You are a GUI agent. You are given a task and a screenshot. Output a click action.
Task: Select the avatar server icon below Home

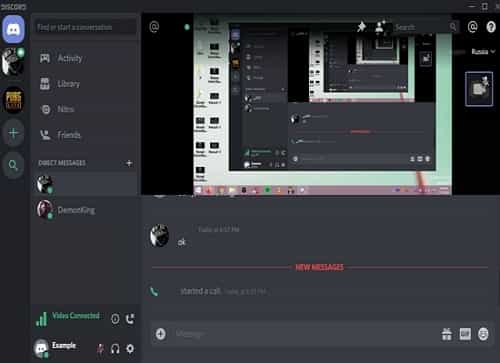tap(13, 62)
